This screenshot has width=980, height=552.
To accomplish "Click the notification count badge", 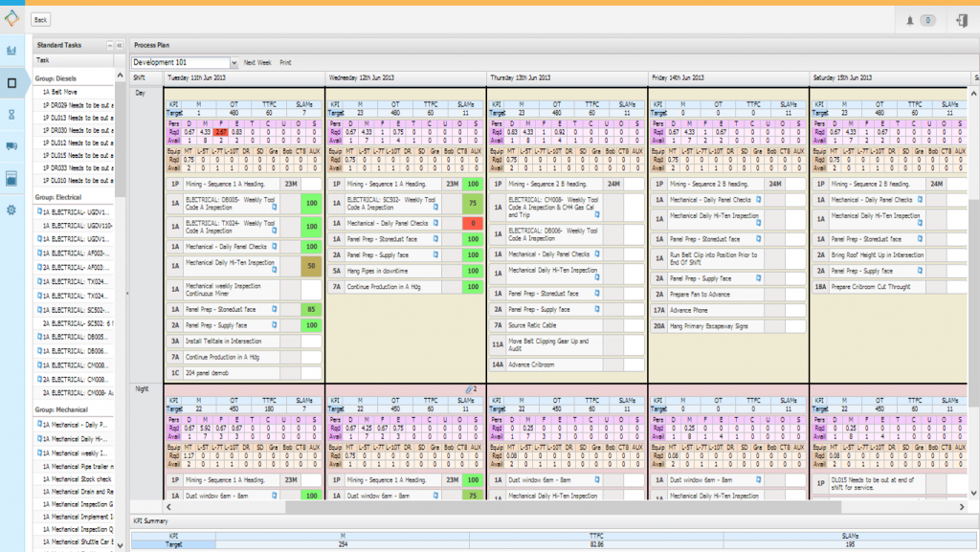I will pyautogui.click(x=927, y=21).
